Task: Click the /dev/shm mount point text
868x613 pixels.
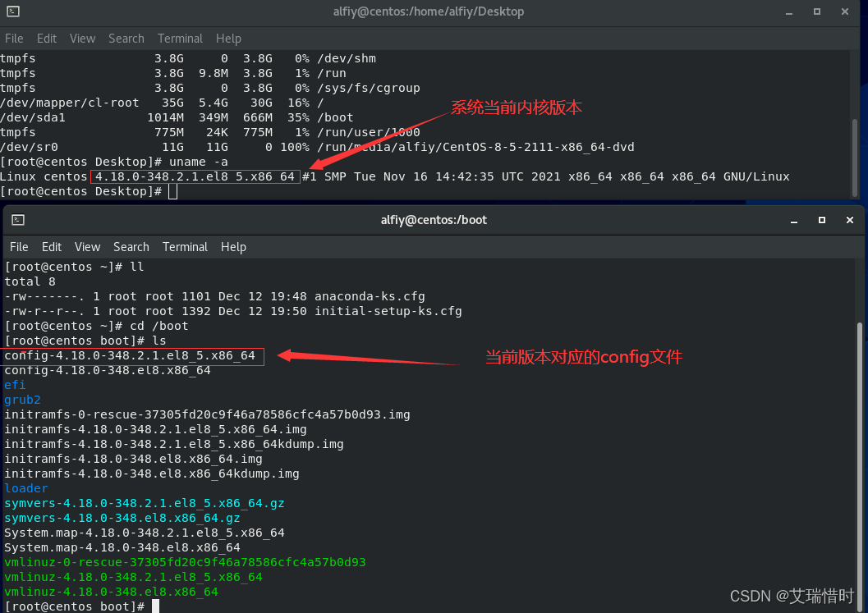Action: (x=347, y=58)
